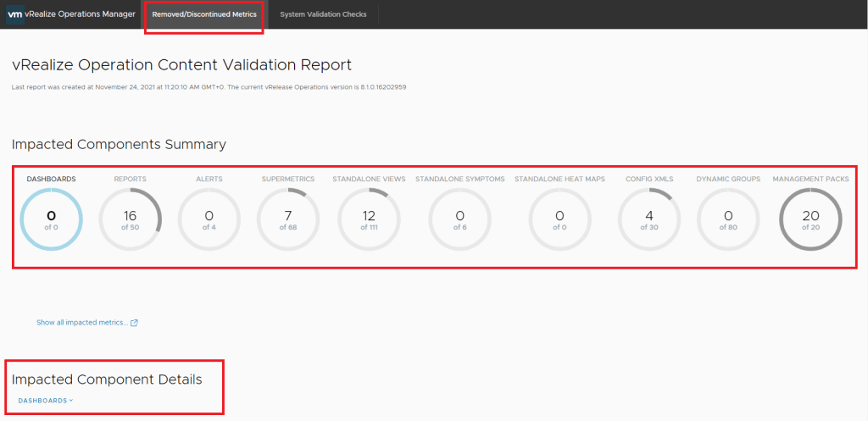Click the Reports category label
The height and width of the screenshot is (421, 868).
pos(130,180)
